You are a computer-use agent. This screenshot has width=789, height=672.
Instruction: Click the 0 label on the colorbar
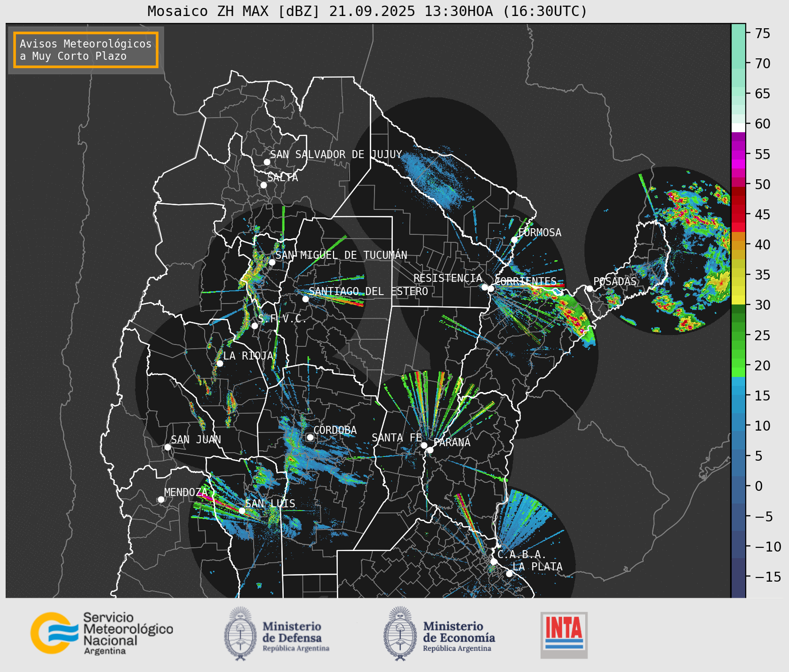tap(758, 486)
